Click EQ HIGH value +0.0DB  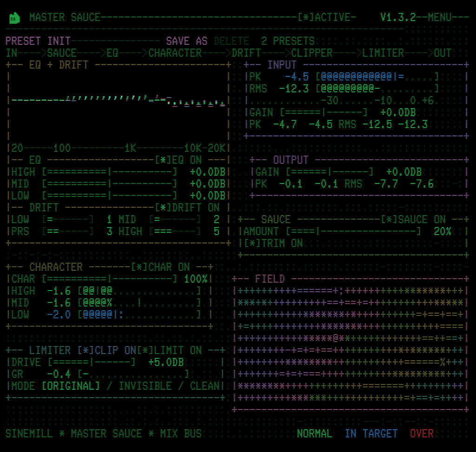(208, 172)
